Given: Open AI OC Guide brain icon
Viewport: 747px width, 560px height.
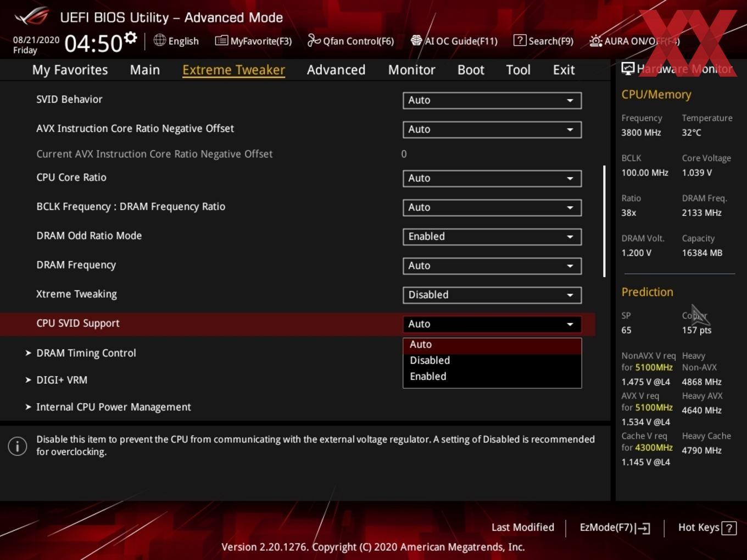Looking at the screenshot, I should [x=416, y=41].
